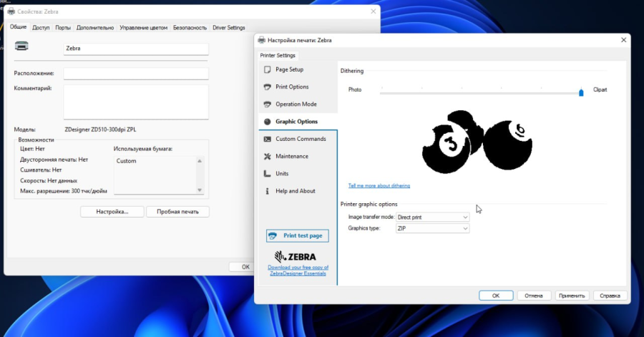This screenshot has height=337, width=644.
Task: Click the Zebra logo in sidebar
Action: tap(296, 257)
